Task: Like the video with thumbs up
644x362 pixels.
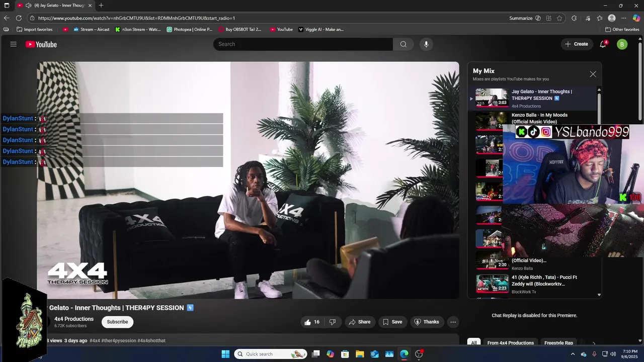Action: tap(312, 322)
